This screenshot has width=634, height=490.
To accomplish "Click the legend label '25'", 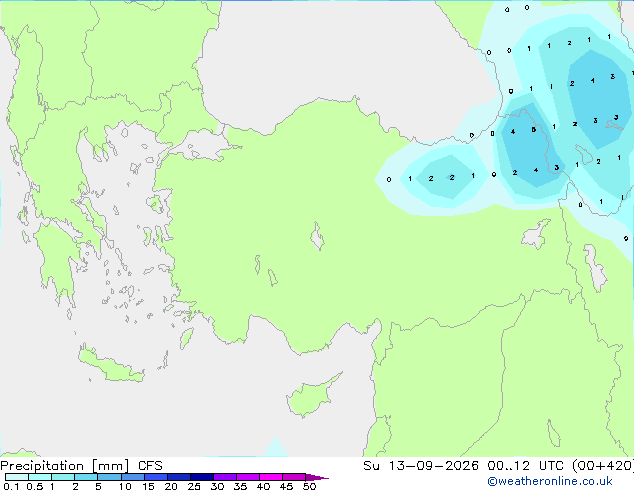I will point(194,486).
